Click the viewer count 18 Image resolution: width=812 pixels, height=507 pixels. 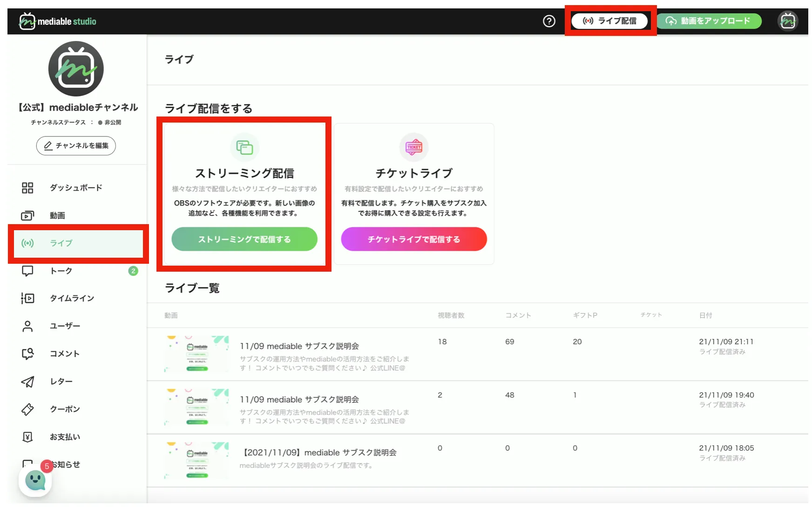(442, 342)
